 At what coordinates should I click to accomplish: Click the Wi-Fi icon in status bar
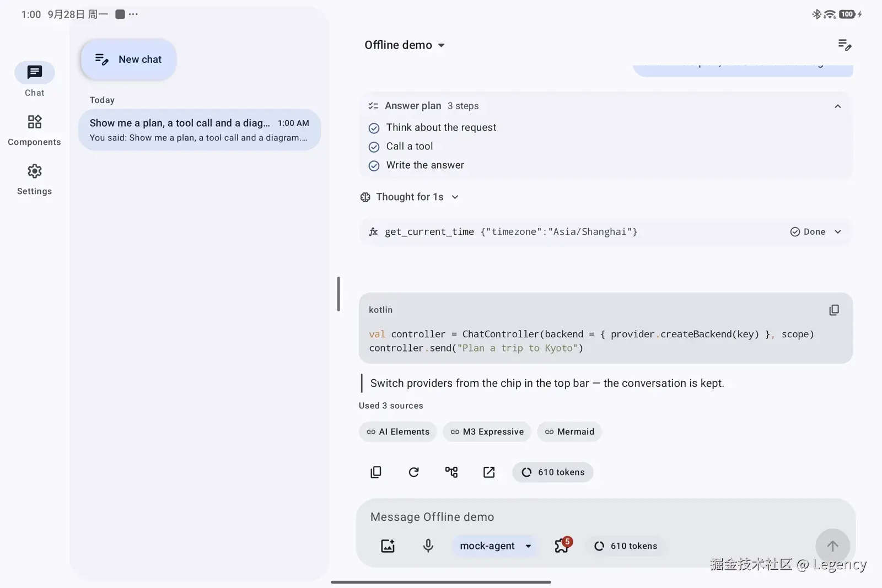click(830, 14)
